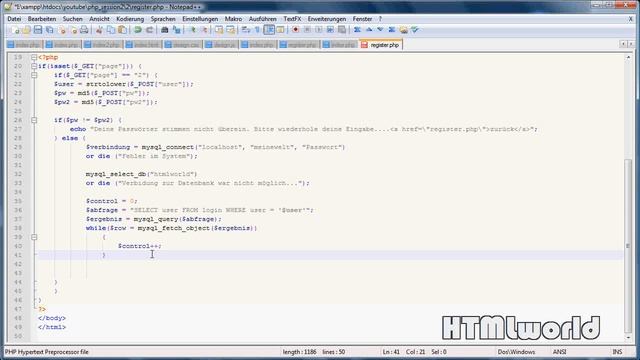Open the Datei menu
Viewport: 640px width, 360px height.
(x=14, y=19)
